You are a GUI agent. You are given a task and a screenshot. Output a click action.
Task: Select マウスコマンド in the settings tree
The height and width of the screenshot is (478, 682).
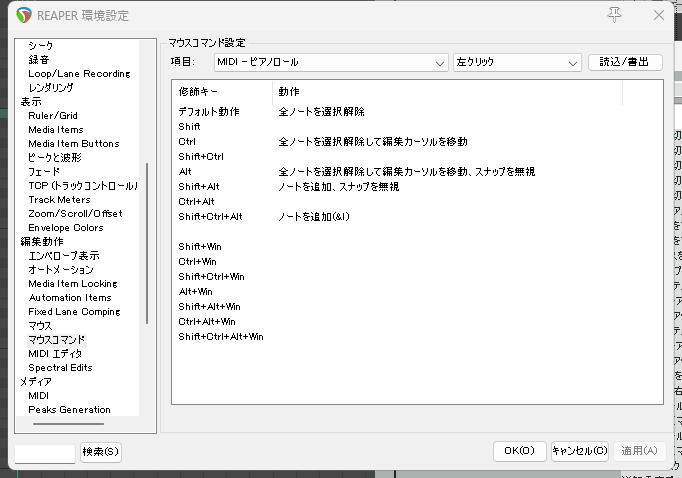pyautogui.click(x=57, y=340)
